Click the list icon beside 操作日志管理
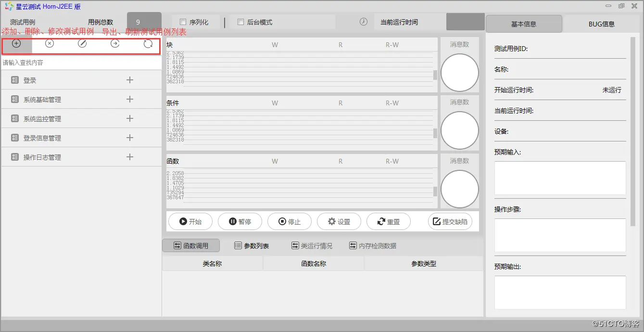The height and width of the screenshot is (332, 644). point(15,157)
